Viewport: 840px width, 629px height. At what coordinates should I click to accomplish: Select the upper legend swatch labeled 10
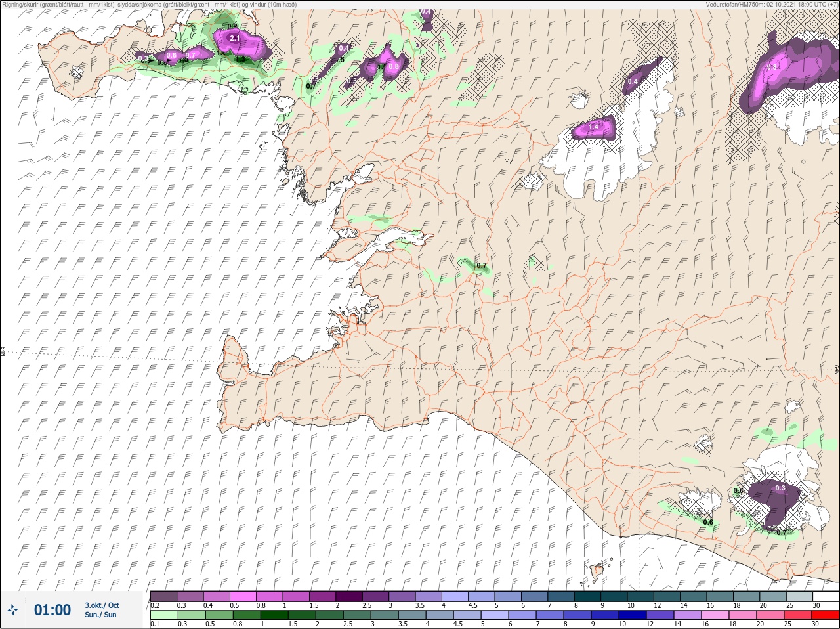click(640, 596)
